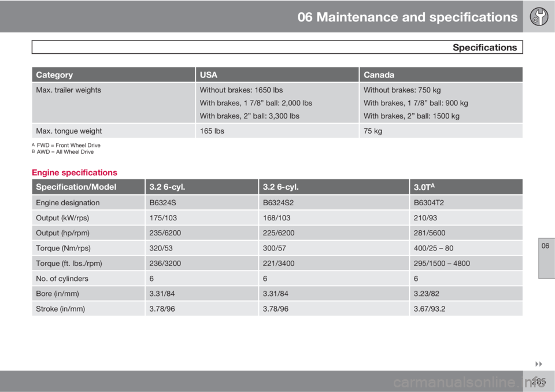Click the 'Specifications' section title bar

[x=277, y=47]
